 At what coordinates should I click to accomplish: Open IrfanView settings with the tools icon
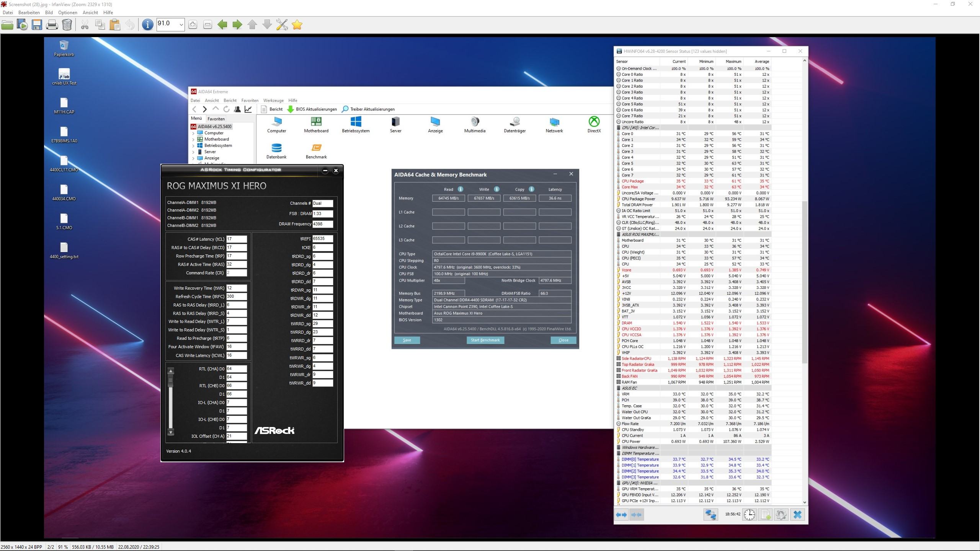pyautogui.click(x=282, y=25)
